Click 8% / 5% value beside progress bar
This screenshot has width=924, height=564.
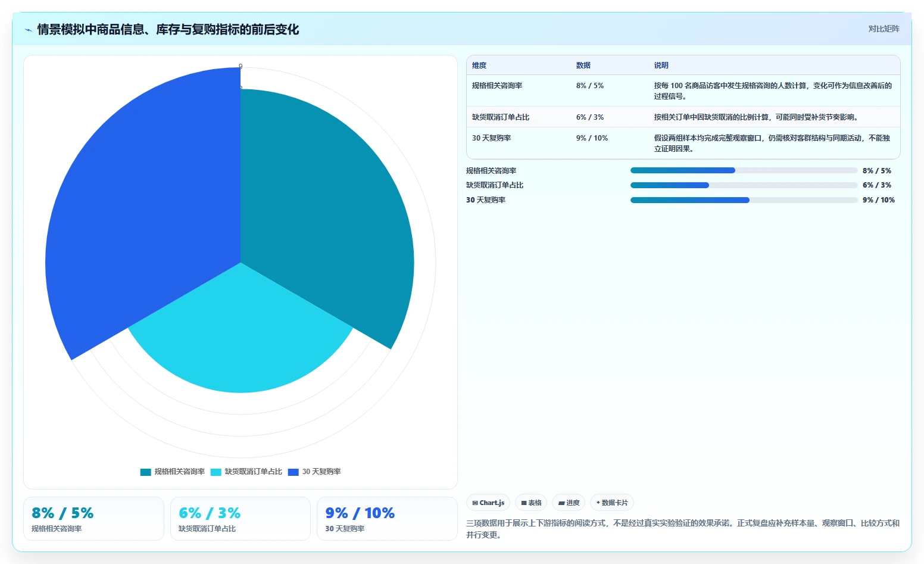(877, 171)
